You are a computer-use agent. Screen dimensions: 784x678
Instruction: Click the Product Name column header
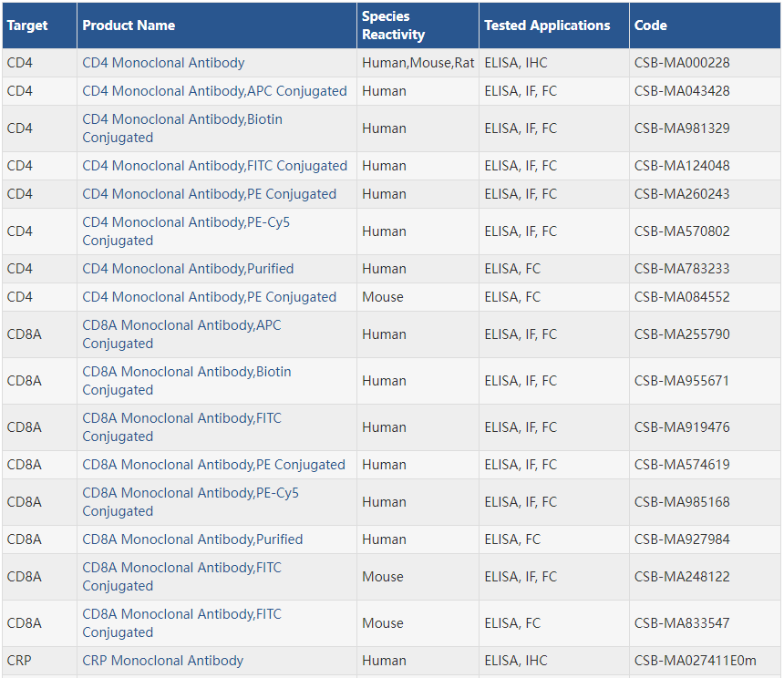tap(129, 26)
